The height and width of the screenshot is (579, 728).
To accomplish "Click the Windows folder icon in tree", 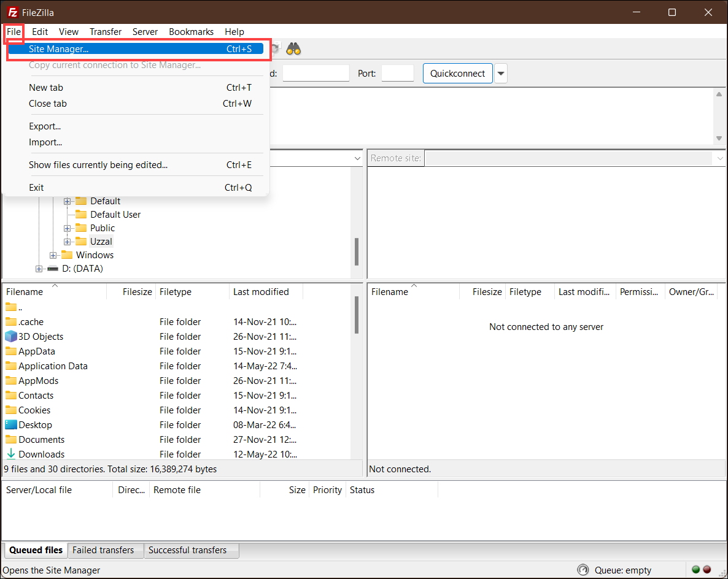I will 67,255.
